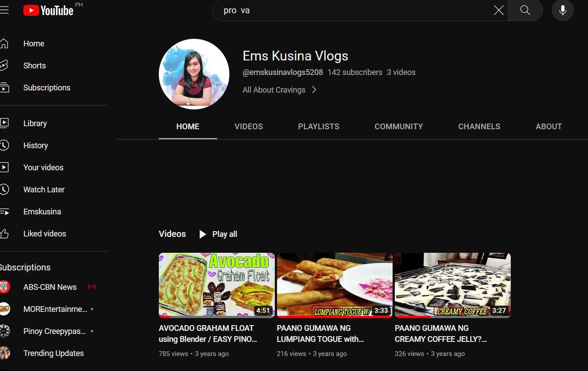Open Home in the sidebar
Screen dimensions: 588x371
34,44
